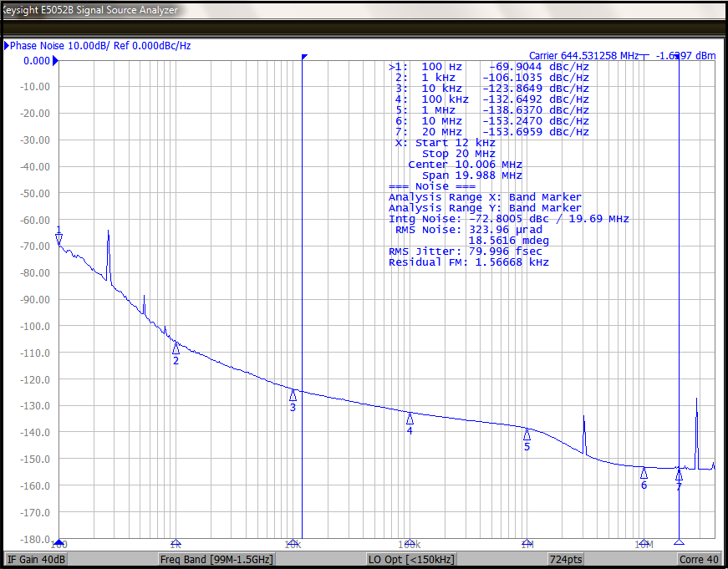Image resolution: width=728 pixels, height=569 pixels.
Task: Pick marker 4 at the 100 kHz offset
Action: (410, 419)
